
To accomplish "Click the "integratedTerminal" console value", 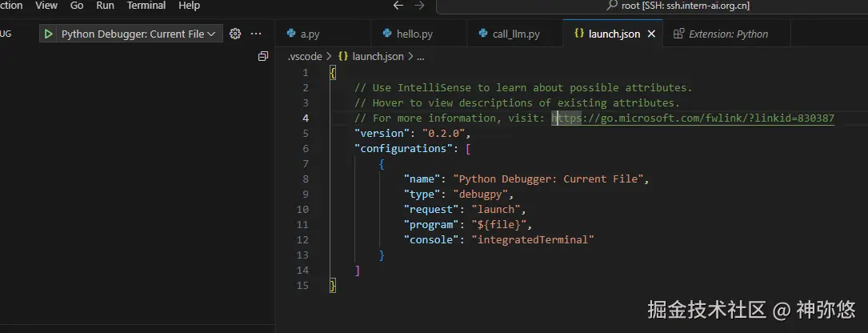I will [533, 240].
